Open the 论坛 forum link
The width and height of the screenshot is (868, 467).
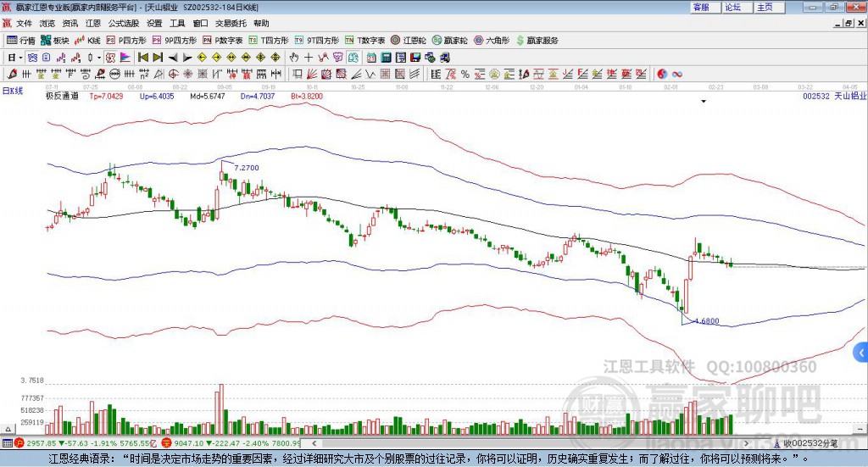coord(732,7)
